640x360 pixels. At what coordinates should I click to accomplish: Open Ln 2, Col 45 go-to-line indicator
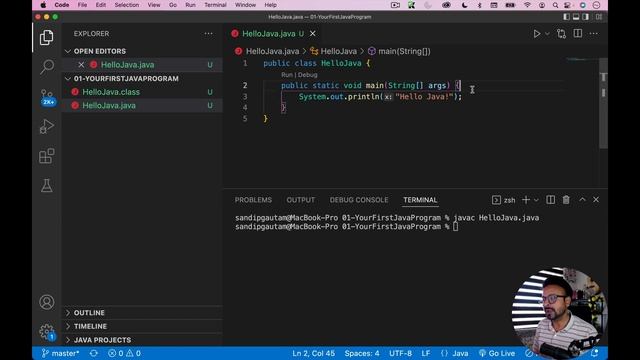click(313, 353)
